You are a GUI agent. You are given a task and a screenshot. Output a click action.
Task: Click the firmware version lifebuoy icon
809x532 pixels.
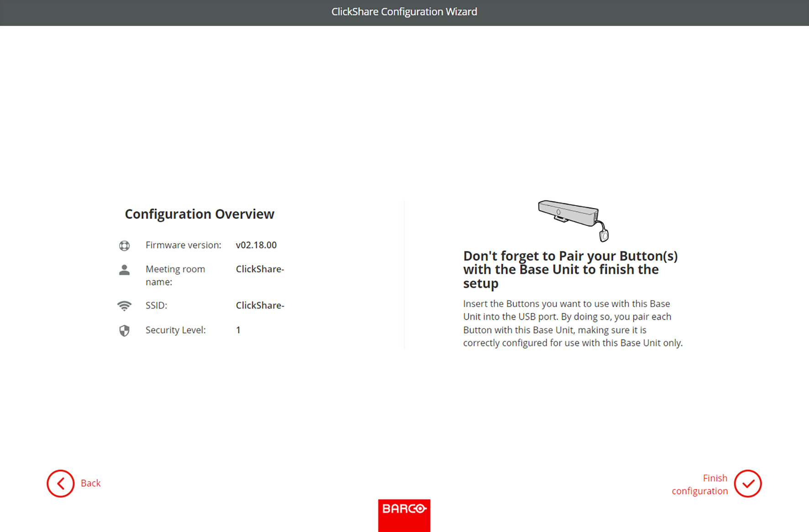(124, 245)
